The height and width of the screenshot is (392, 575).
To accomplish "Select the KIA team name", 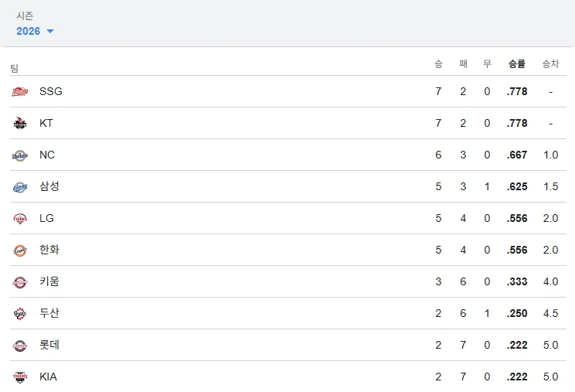I will (48, 377).
